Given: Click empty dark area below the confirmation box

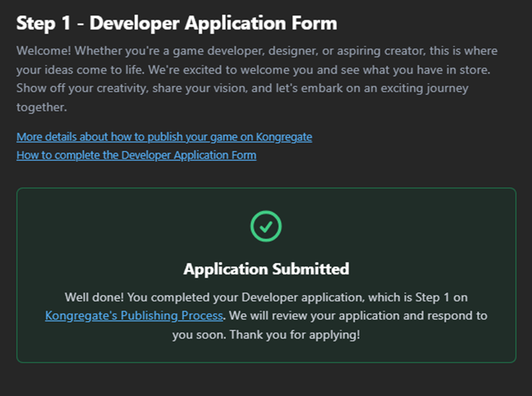Looking at the screenshot, I should click(x=266, y=380).
